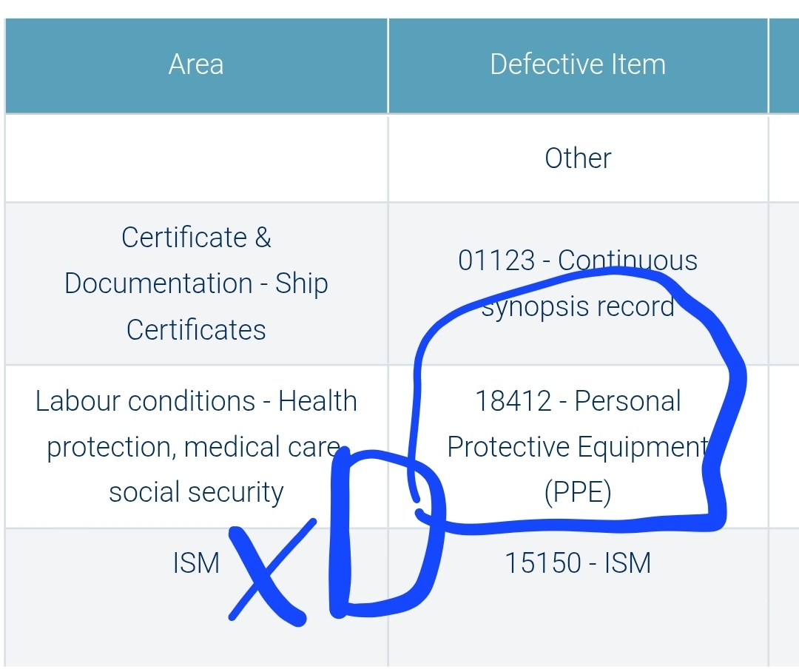799x672 pixels.
Task: Click the partially visible third column header
Action: coord(784,65)
